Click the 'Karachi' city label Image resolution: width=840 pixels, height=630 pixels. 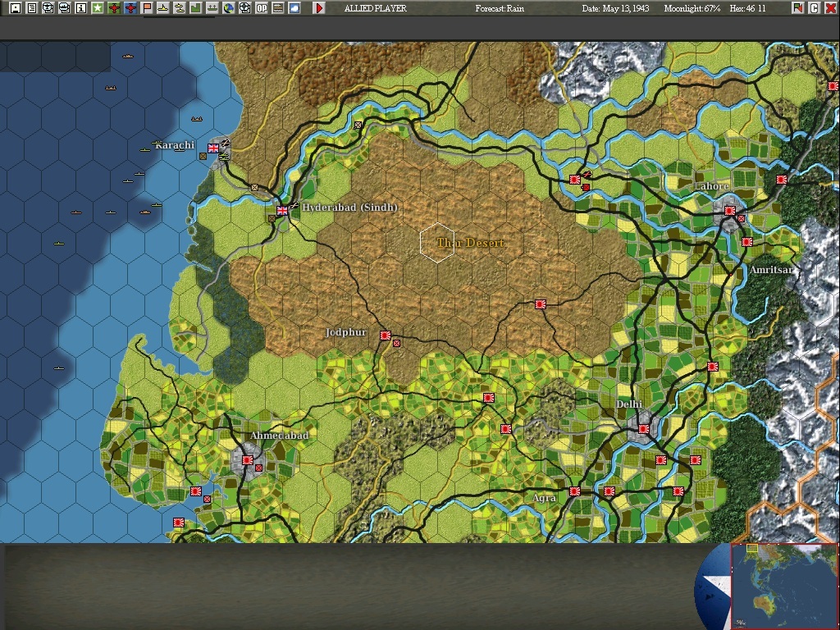pos(176,145)
